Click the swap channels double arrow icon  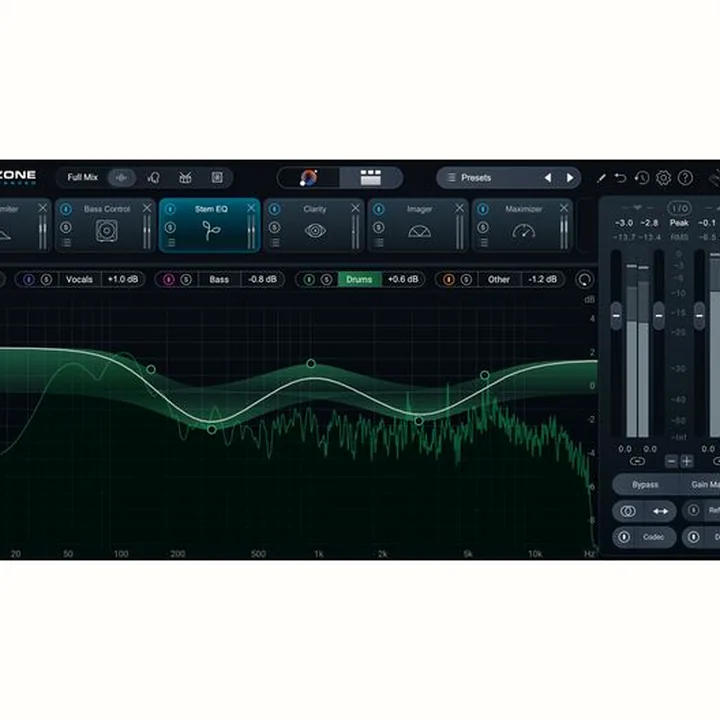pyautogui.click(x=660, y=511)
